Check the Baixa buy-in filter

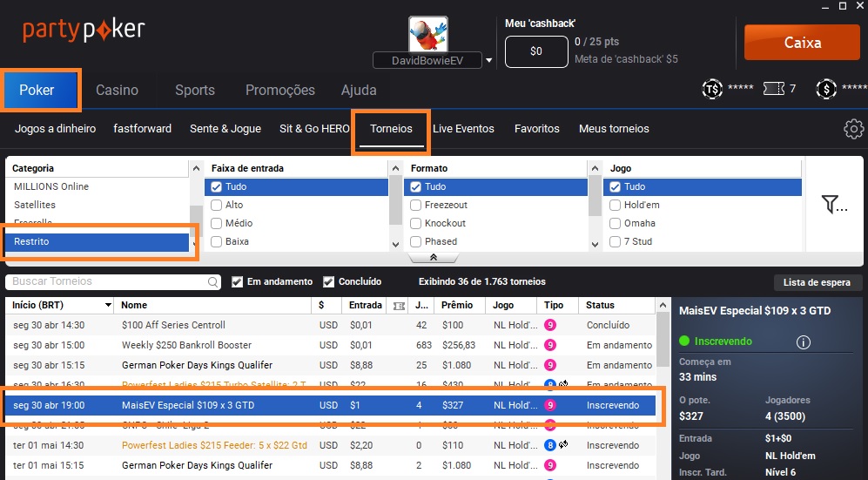tap(216, 242)
